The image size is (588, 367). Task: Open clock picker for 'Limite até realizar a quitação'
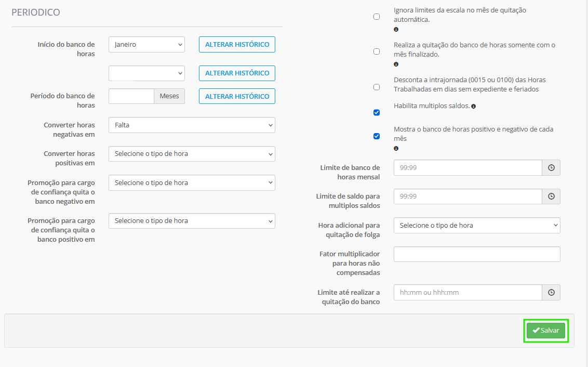point(551,292)
